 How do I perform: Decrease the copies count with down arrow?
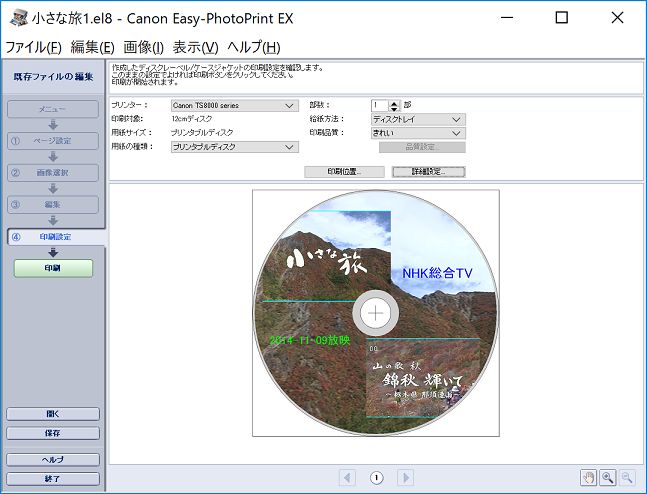394,109
